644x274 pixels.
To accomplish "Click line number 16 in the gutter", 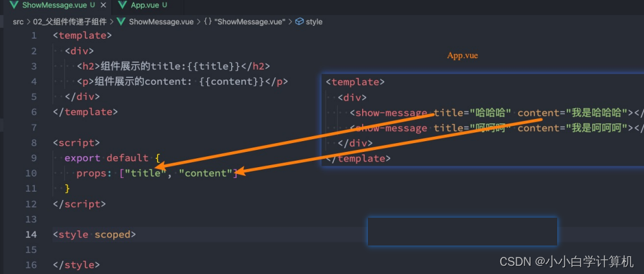I will (x=31, y=265).
